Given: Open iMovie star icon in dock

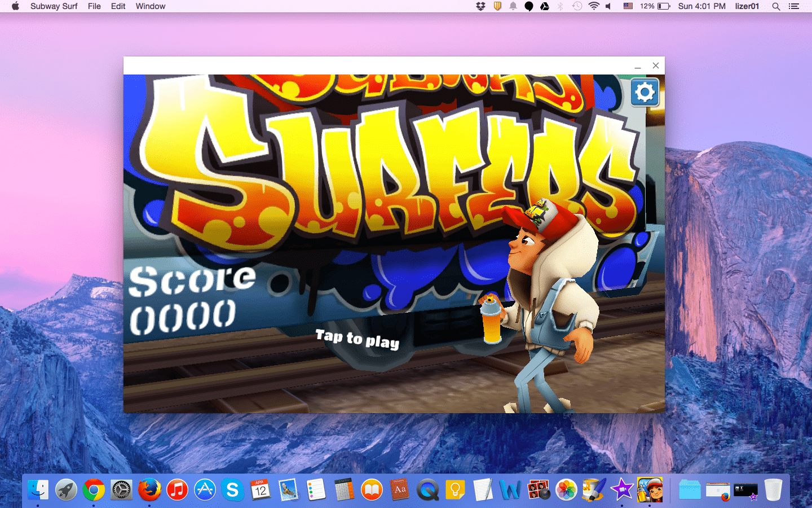Looking at the screenshot, I should pyautogui.click(x=622, y=489).
